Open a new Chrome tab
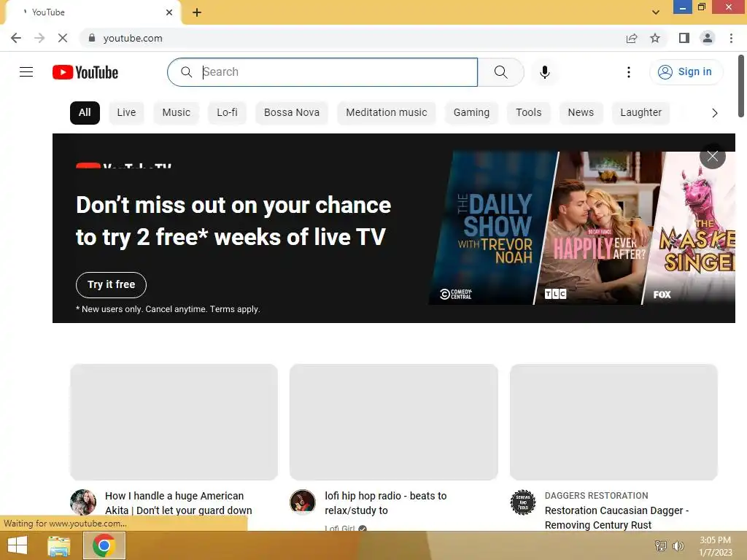 pyautogui.click(x=197, y=12)
